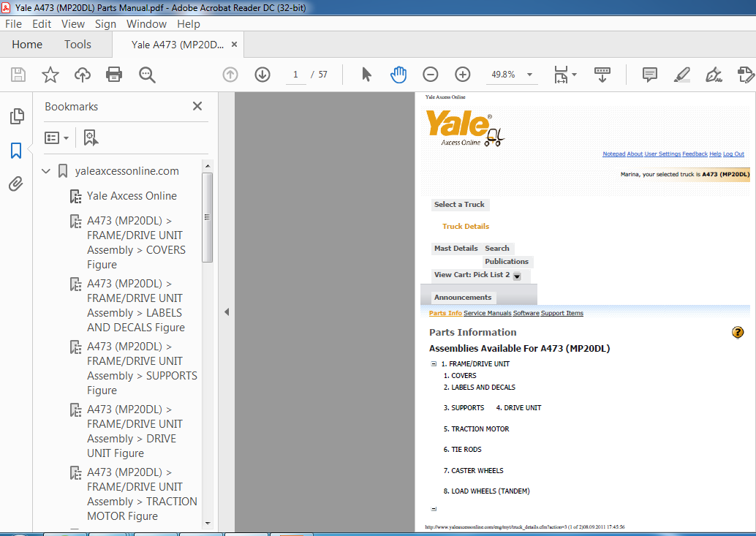Click the upload to cloud icon
This screenshot has width=756, height=536.
[83, 75]
